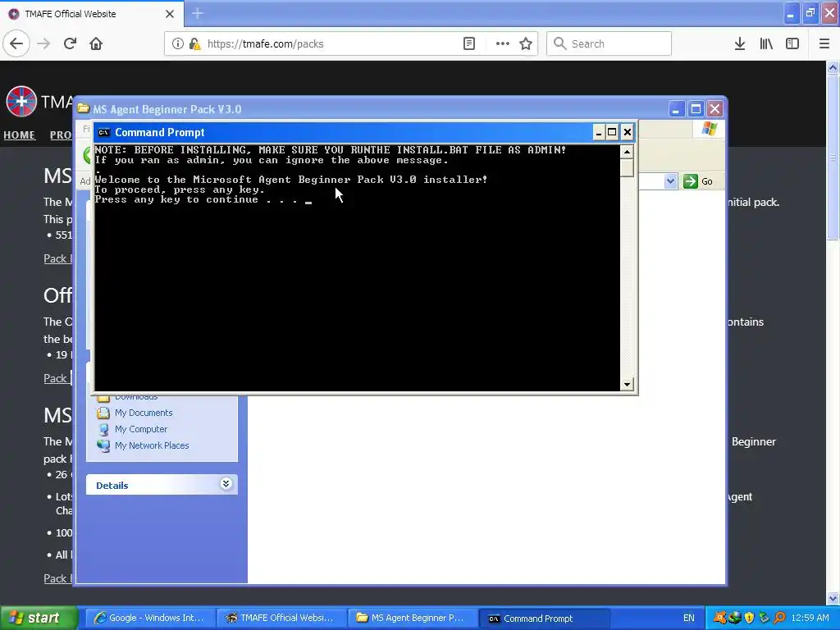Select the TMAFE Official Website tab

[92, 14]
